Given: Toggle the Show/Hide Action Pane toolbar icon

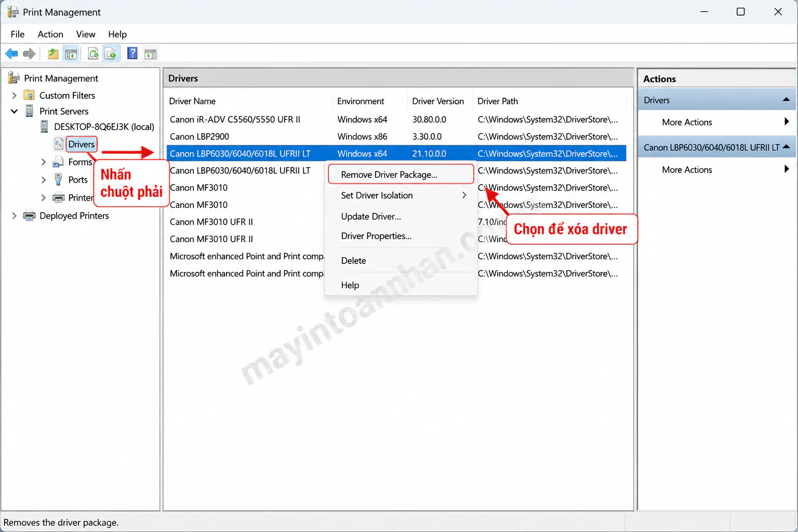Looking at the screenshot, I should (151, 54).
